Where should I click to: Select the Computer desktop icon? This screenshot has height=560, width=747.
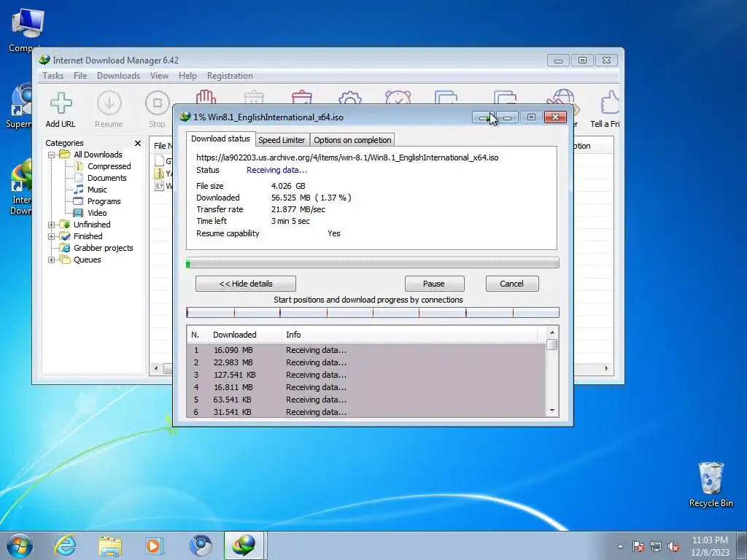pos(26,31)
